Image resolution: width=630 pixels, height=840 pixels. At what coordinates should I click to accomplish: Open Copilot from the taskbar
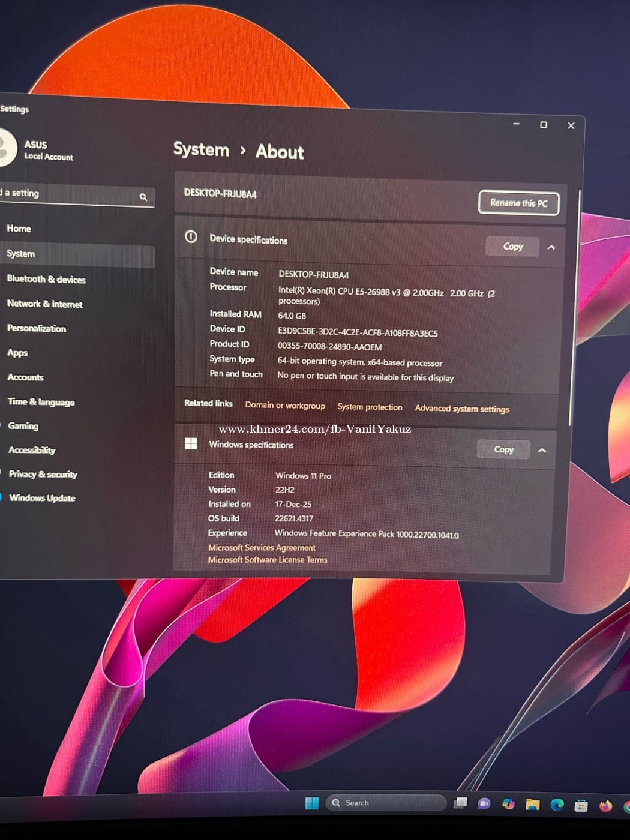coord(509,804)
